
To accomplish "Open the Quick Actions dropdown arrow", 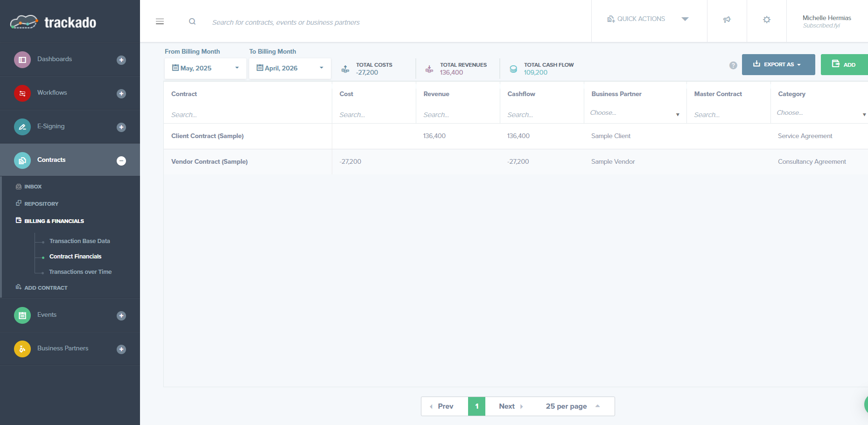I will tap(685, 19).
